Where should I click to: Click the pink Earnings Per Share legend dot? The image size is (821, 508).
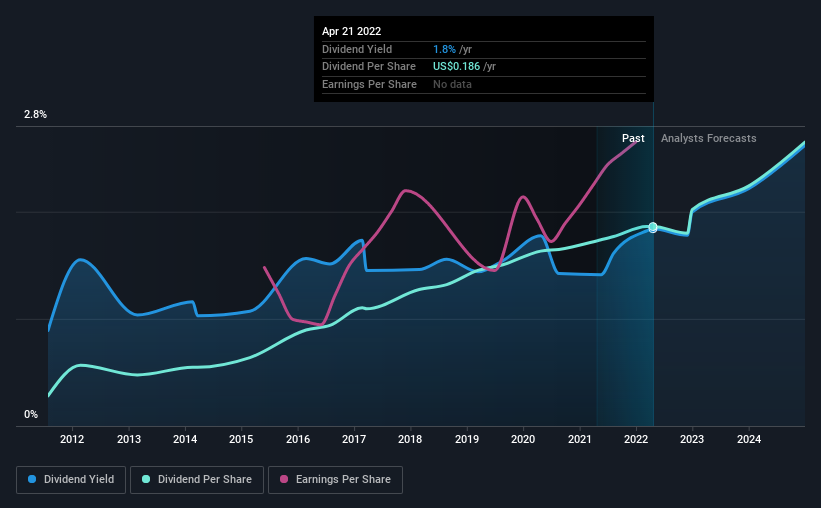coord(284,479)
